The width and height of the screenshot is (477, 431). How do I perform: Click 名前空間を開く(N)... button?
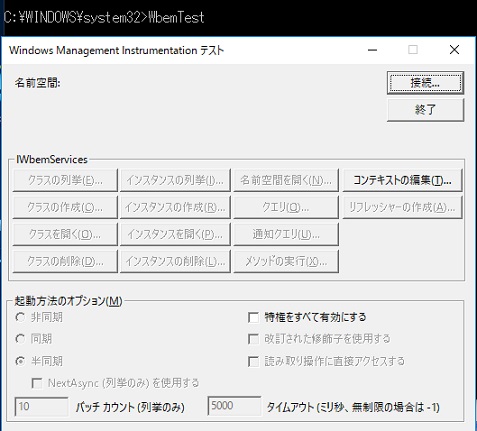coord(286,180)
